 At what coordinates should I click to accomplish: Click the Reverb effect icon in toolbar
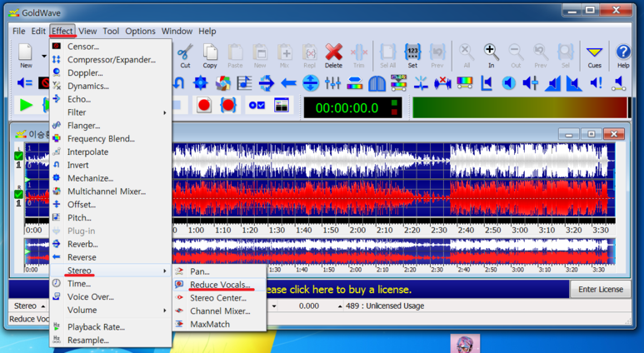(266, 83)
